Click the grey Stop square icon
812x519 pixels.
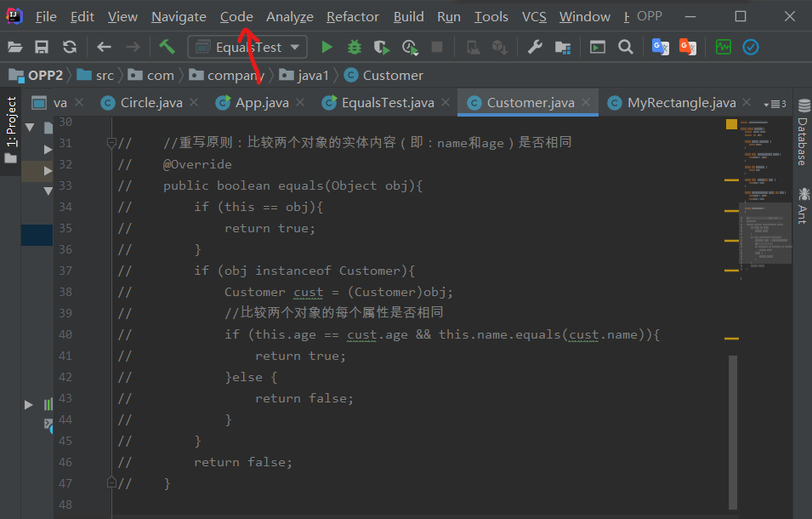pos(437,47)
